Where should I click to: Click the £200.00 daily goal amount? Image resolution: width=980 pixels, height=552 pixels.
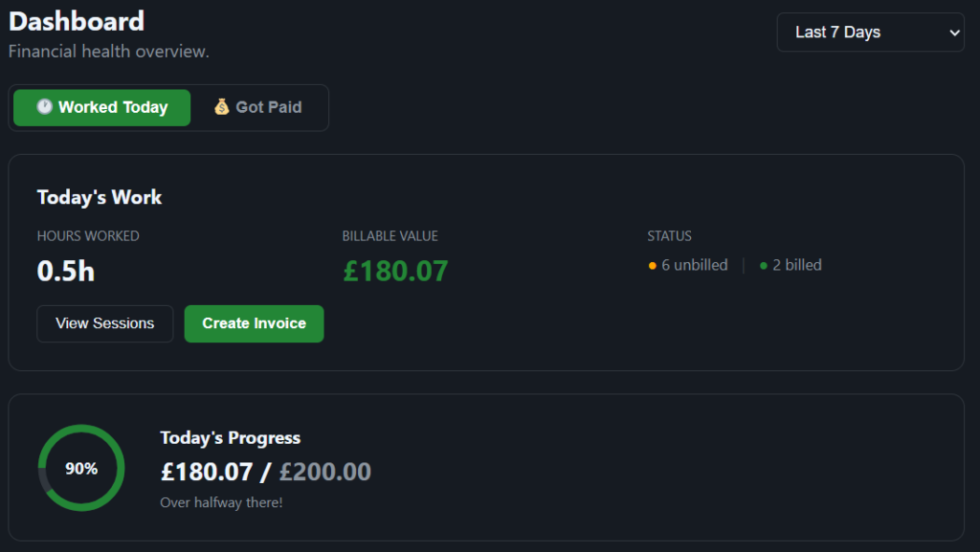coord(325,472)
